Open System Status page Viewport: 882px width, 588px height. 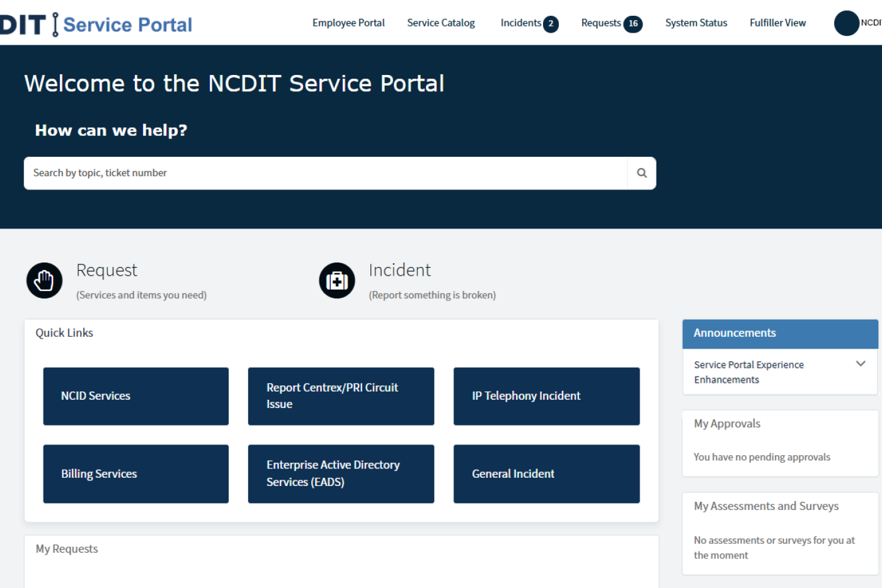[696, 23]
